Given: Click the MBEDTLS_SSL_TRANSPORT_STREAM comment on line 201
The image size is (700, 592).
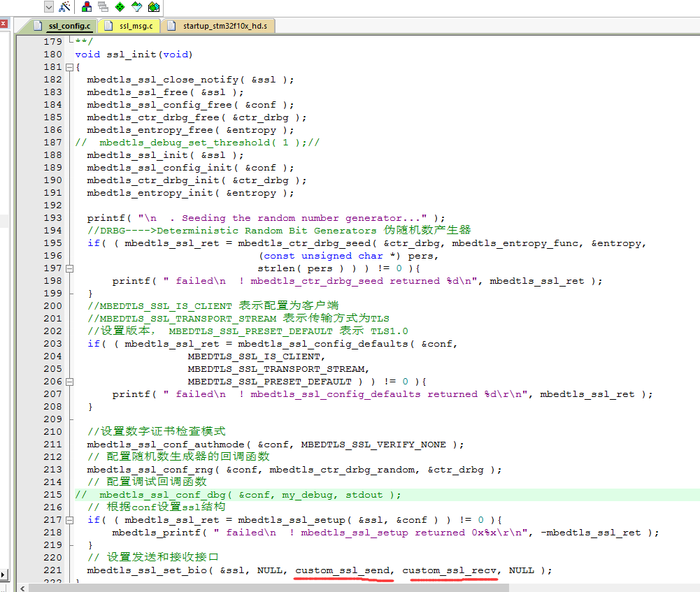Looking at the screenshot, I should pos(238,319).
